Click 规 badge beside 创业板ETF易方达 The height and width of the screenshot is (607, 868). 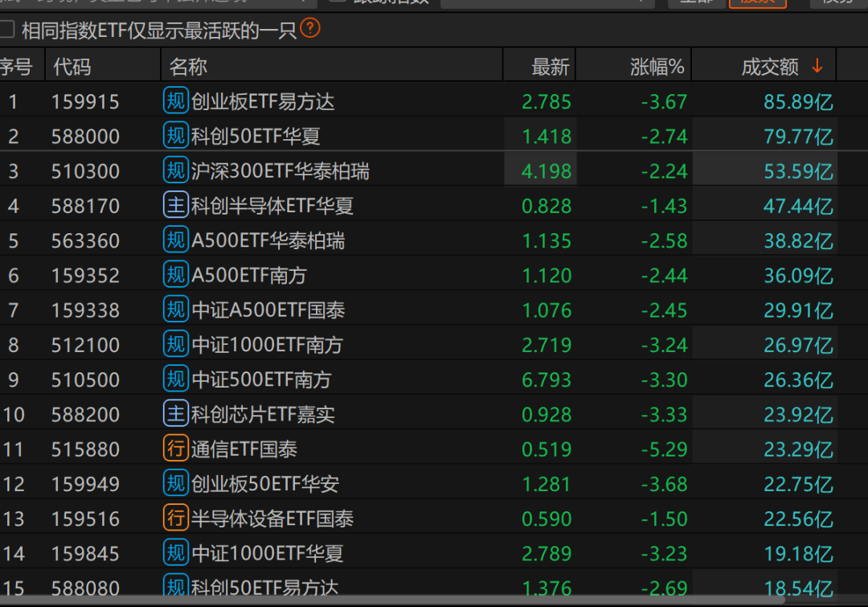(x=176, y=100)
